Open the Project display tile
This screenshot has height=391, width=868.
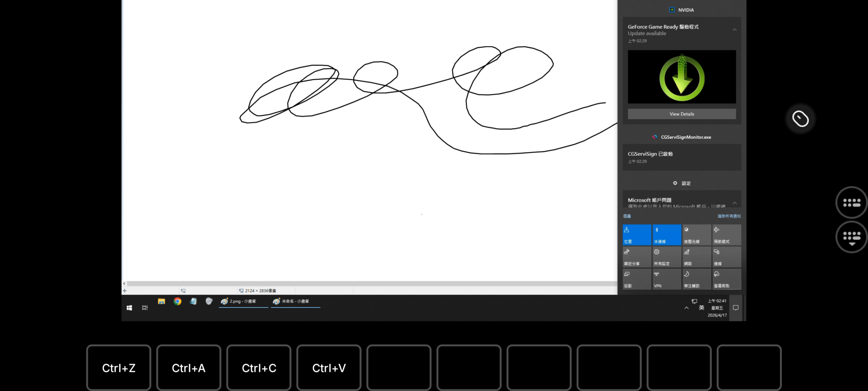(637, 279)
